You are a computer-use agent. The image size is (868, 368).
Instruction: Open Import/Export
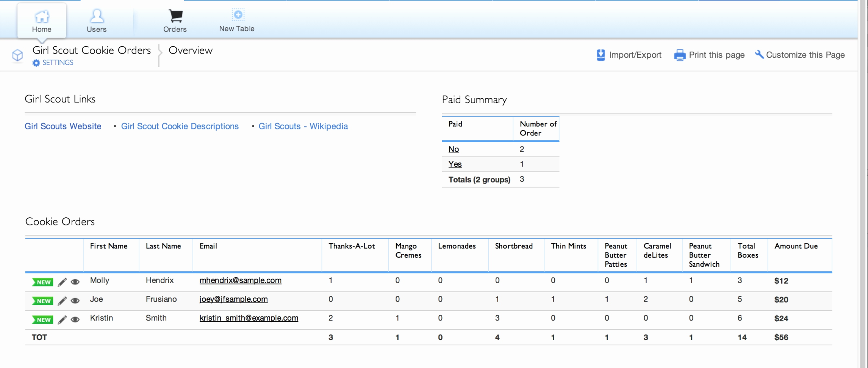(629, 55)
